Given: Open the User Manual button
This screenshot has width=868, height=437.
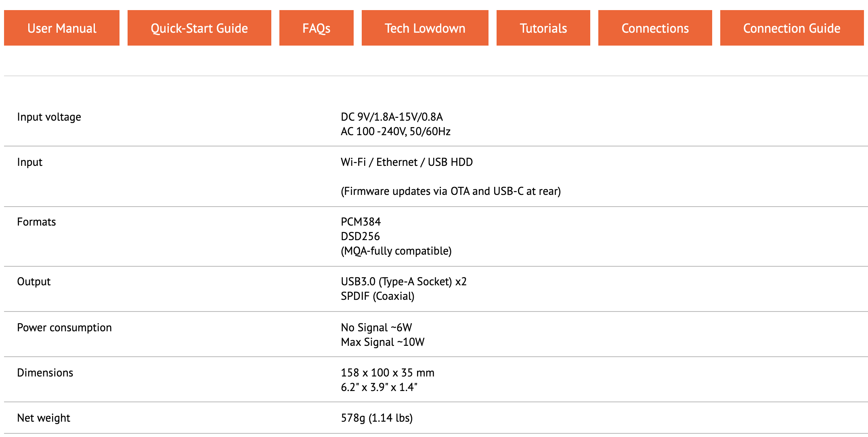Looking at the screenshot, I should tap(62, 28).
